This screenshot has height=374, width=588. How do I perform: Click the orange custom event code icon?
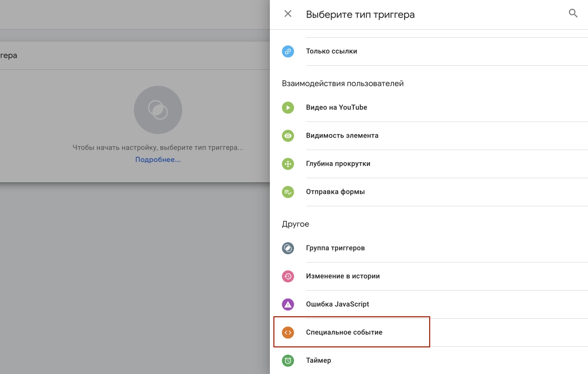tap(288, 332)
